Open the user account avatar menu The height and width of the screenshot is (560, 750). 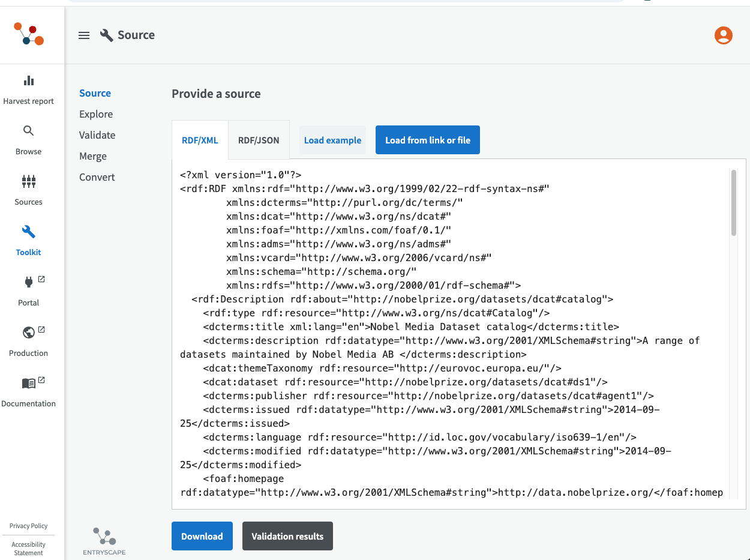click(723, 35)
